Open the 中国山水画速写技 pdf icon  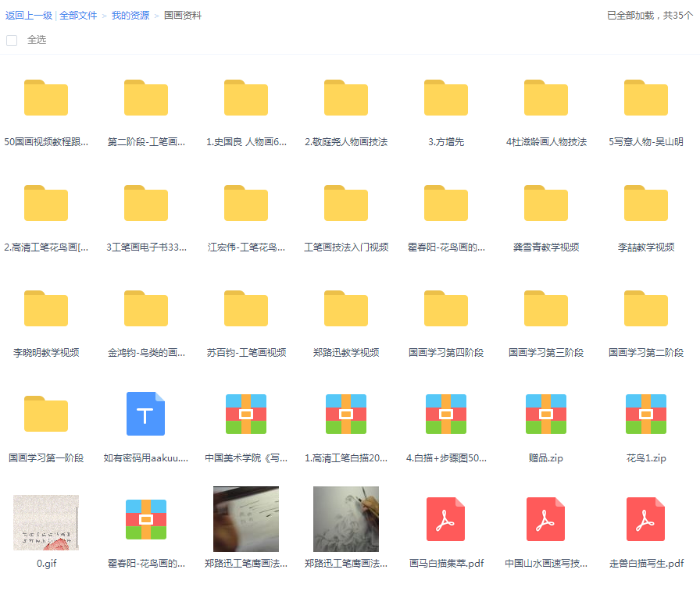(x=546, y=519)
